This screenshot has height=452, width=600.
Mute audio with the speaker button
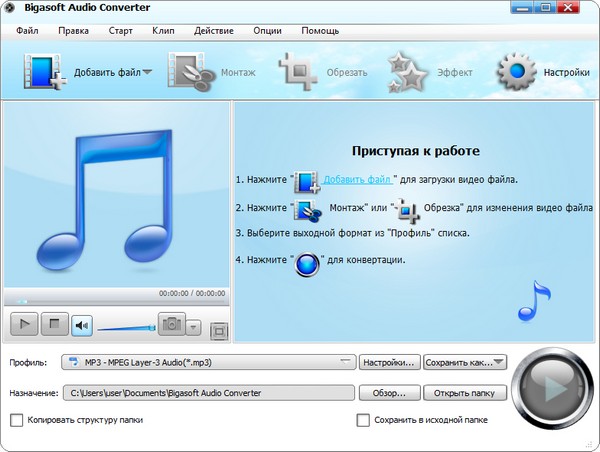click(81, 324)
